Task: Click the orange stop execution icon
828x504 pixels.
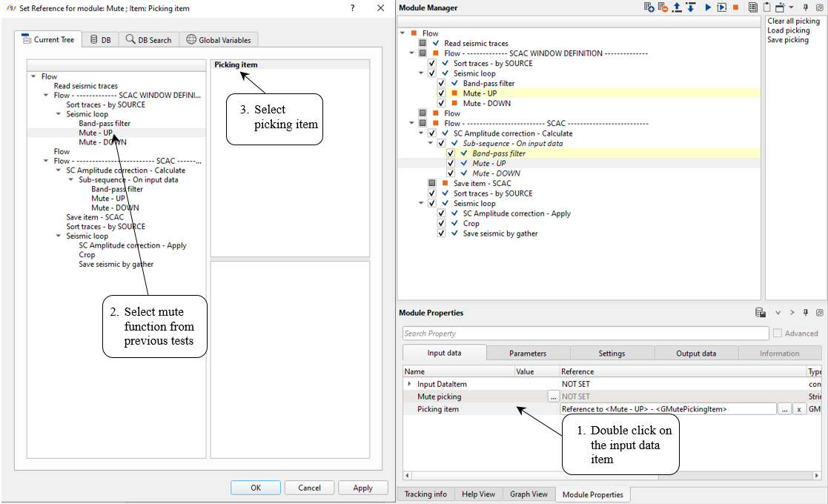Action: point(735,7)
